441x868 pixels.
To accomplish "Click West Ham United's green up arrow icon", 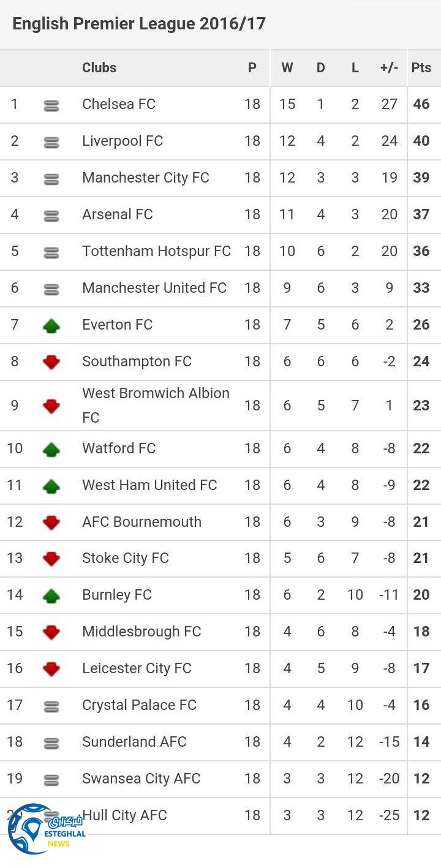I will click(51, 486).
